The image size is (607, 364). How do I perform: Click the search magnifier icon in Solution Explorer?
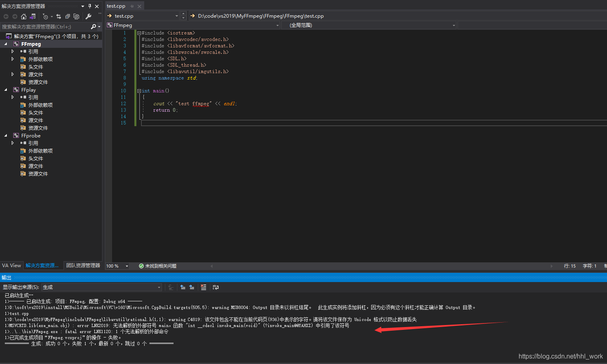(94, 27)
